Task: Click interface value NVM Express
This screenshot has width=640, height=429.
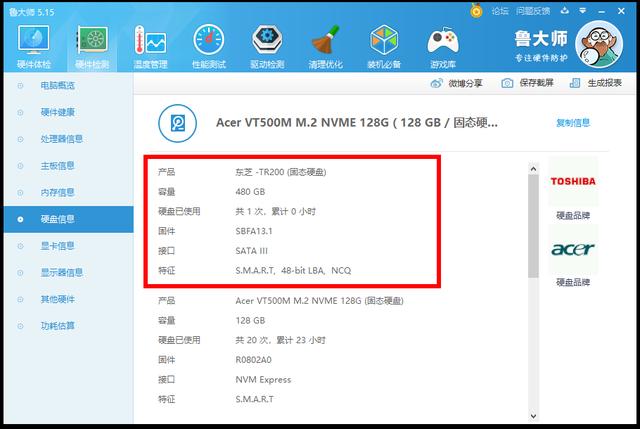Action: (263, 380)
